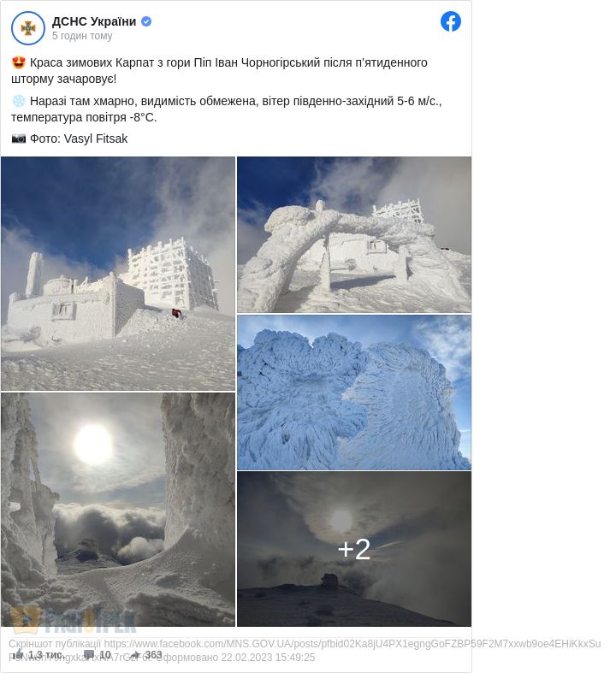Screen dimensions: 616x673
Task: Click the 363 shares count
Action: tap(154, 655)
